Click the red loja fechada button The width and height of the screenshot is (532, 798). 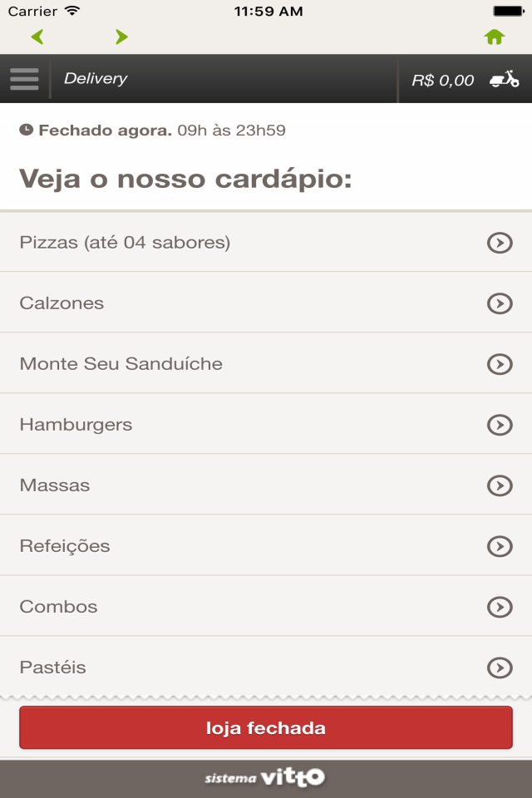[266, 728]
